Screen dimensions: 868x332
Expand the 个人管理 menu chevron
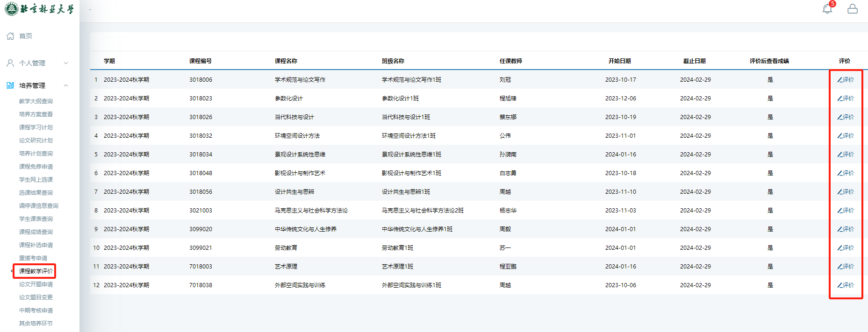(x=66, y=63)
